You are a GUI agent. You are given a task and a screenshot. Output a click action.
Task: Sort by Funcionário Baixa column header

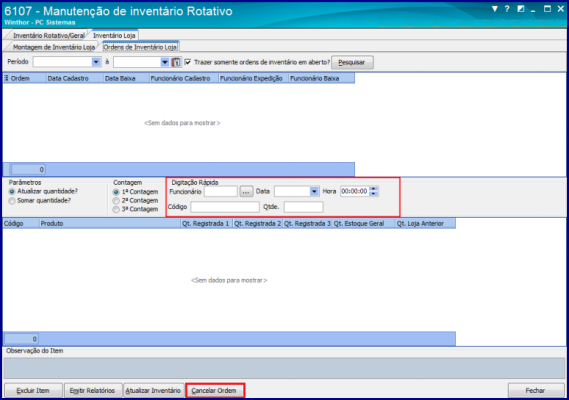pyautogui.click(x=322, y=78)
